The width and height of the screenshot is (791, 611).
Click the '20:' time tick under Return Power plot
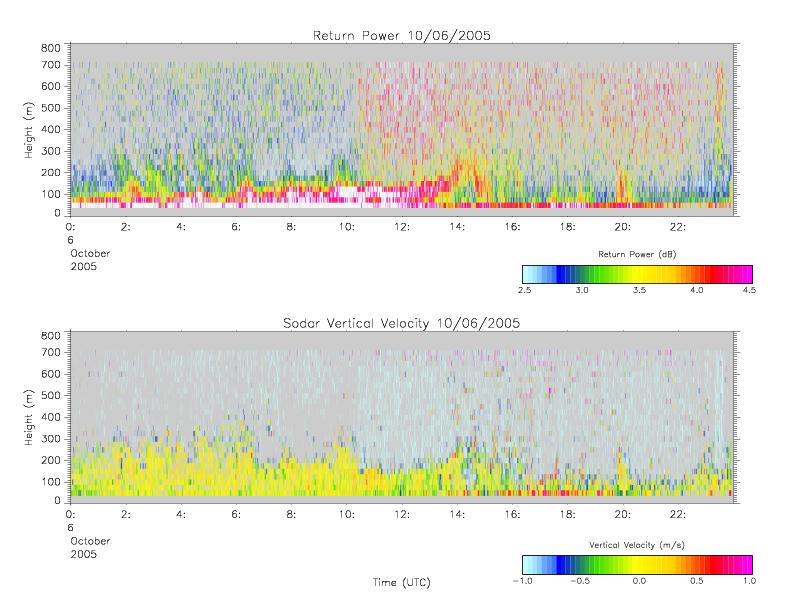[623, 227]
